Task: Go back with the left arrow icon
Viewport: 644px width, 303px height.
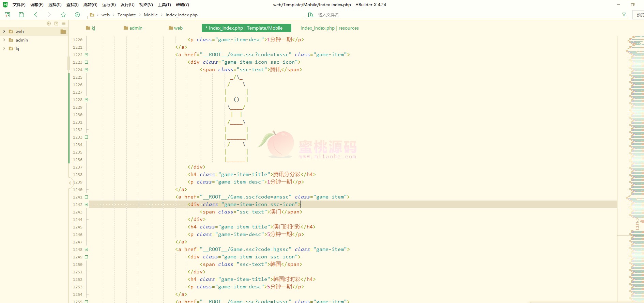Action: tap(35, 15)
